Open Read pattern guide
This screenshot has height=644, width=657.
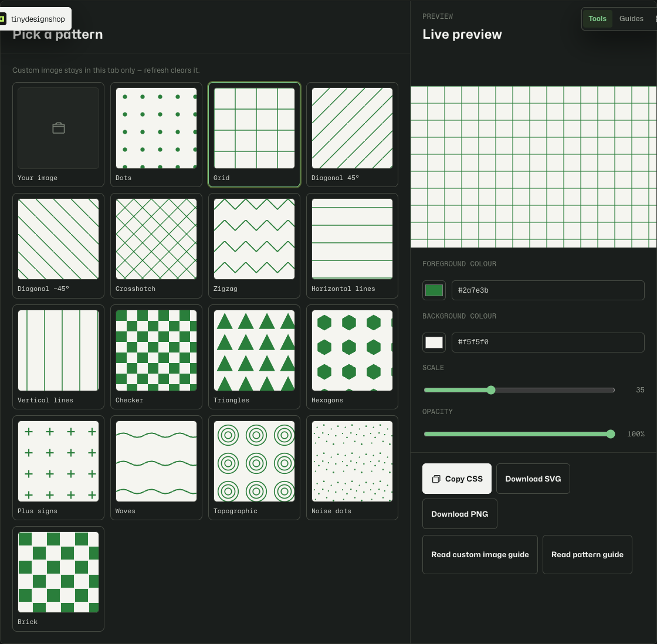click(587, 554)
